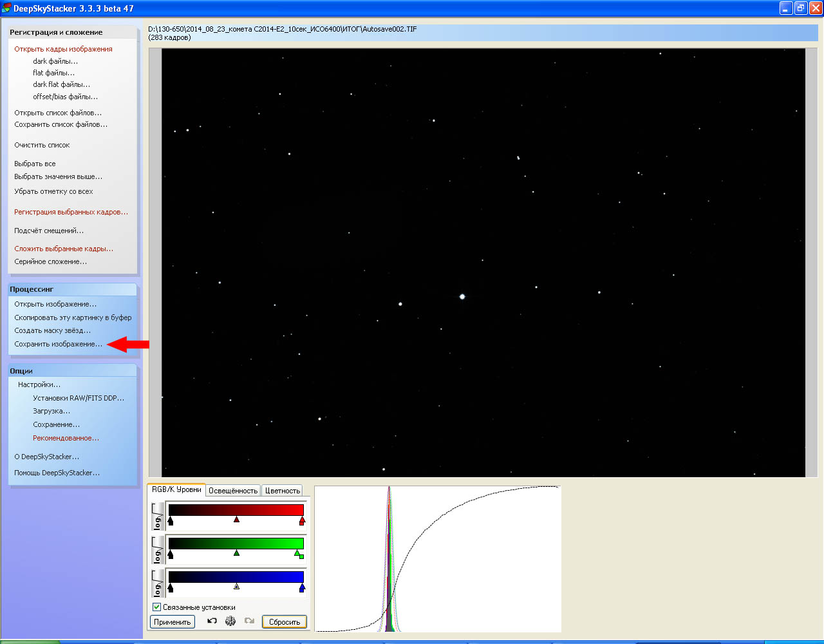Open processing settings via the gear icon
Screen dimensions: 824x644
(x=230, y=621)
